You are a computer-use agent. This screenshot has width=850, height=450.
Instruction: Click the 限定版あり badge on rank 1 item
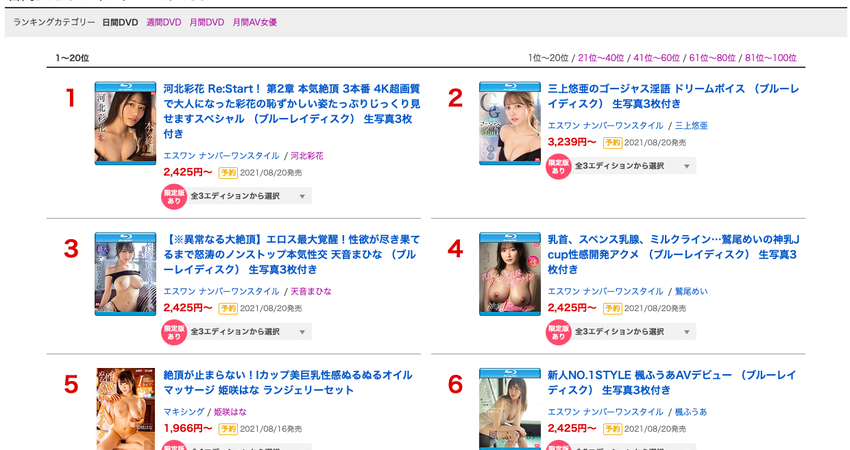pyautogui.click(x=174, y=197)
